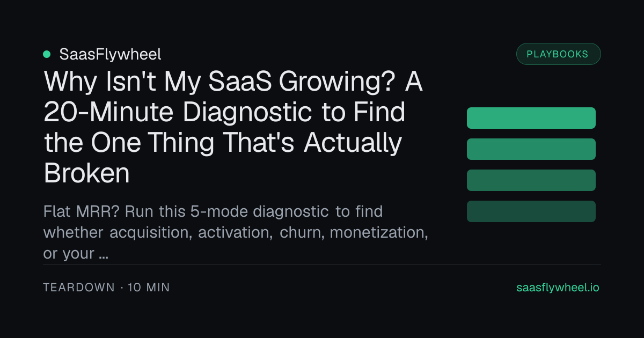This screenshot has height=338, width=644.
Task: Click the 10 MIN read time
Action: tap(149, 288)
